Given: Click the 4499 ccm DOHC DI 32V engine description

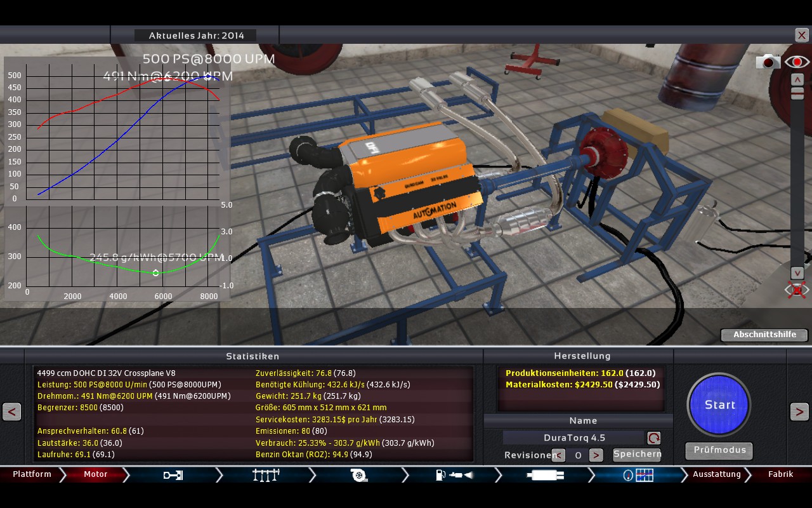Looking at the screenshot, I should point(107,373).
